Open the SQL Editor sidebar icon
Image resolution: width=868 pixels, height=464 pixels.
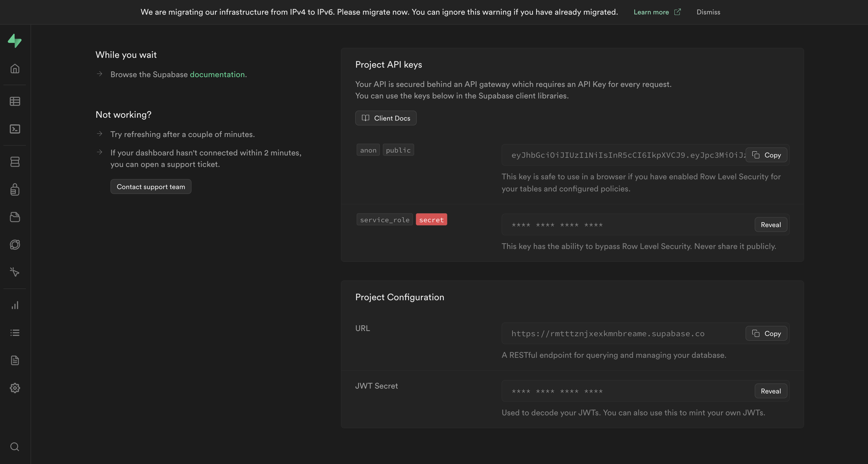coord(15,129)
